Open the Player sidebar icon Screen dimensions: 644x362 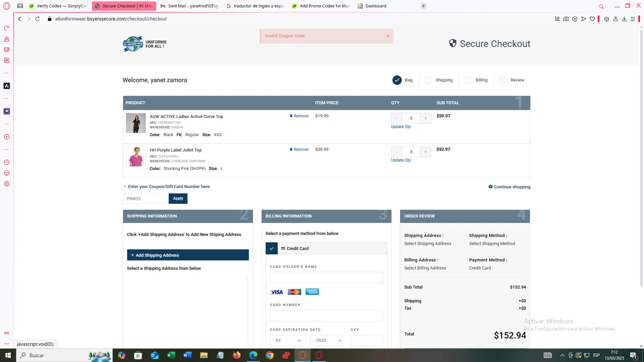coord(6,137)
